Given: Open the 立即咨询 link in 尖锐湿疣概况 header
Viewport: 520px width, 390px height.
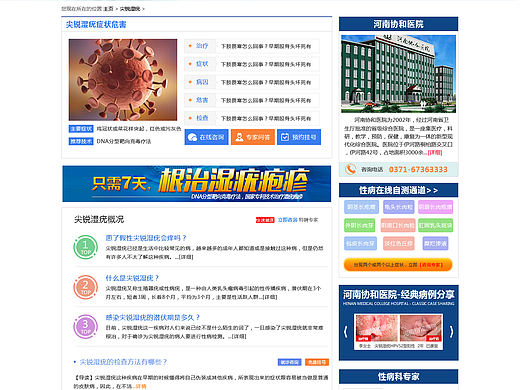Looking at the screenshot, I should coord(287,220).
